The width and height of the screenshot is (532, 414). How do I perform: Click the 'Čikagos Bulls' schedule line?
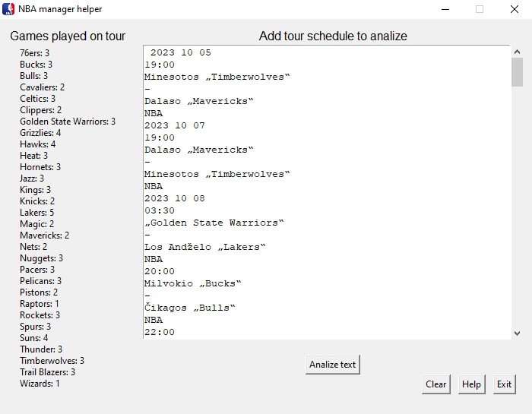190,308
